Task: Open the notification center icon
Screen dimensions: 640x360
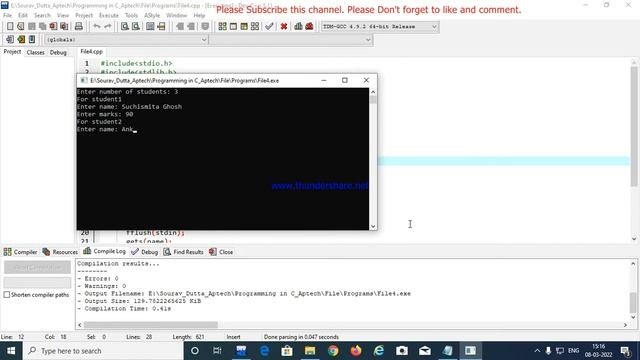Action: 625,351
